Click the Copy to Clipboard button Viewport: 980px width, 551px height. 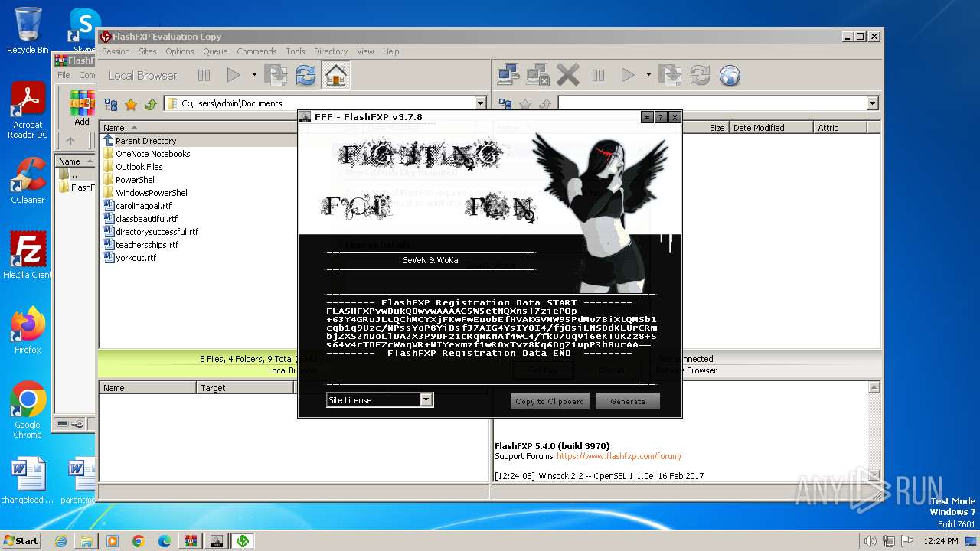(x=550, y=401)
